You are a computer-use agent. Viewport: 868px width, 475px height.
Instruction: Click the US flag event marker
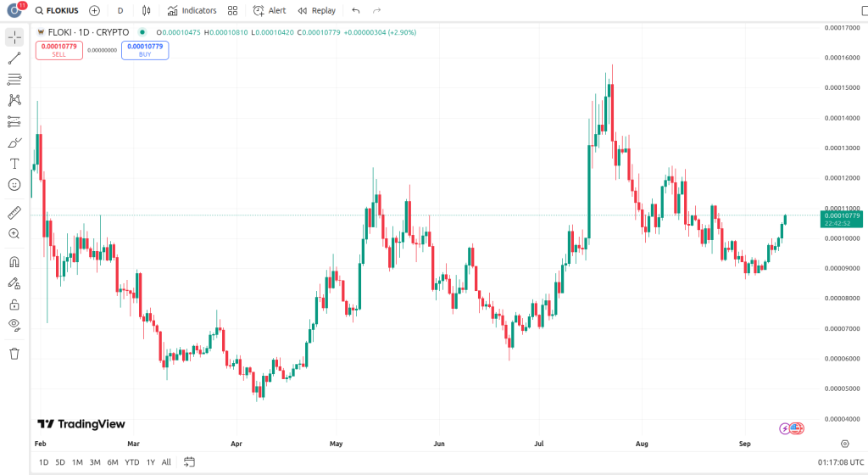click(797, 428)
